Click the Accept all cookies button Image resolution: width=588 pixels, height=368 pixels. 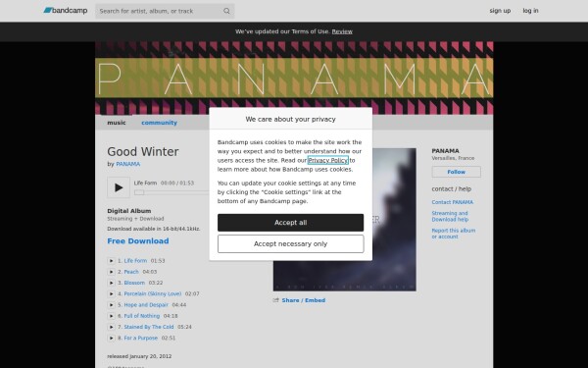tap(290, 223)
